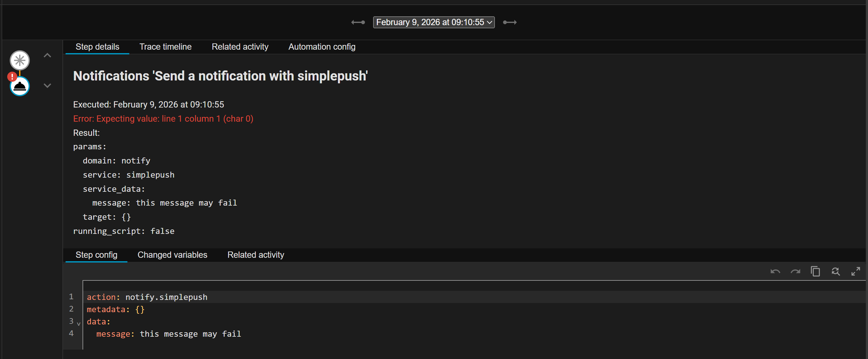Click the action line in the YAML editor
868x359 pixels.
(147, 297)
